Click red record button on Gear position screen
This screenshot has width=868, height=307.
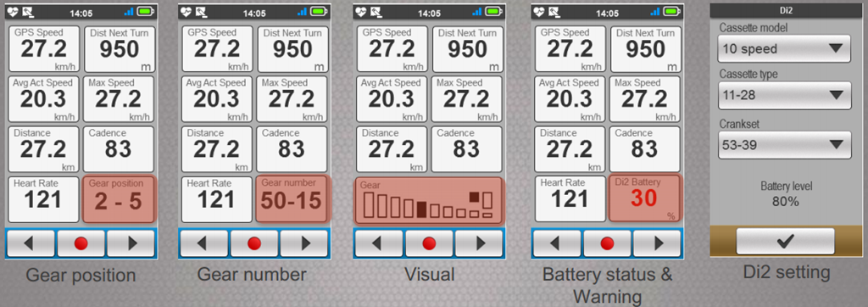tap(81, 243)
